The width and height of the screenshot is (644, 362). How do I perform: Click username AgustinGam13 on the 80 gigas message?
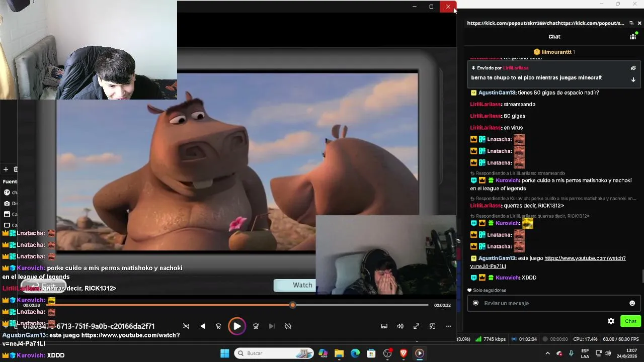click(497, 93)
